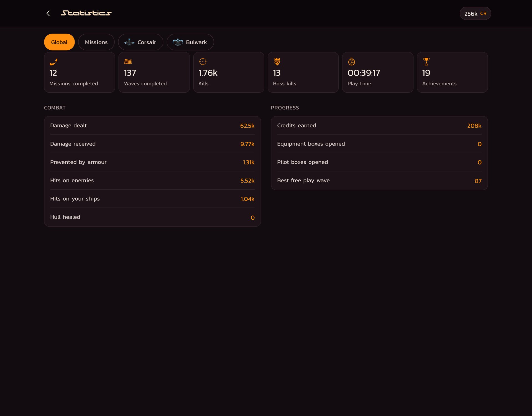Click the 1.31k armour value

[x=249, y=162]
